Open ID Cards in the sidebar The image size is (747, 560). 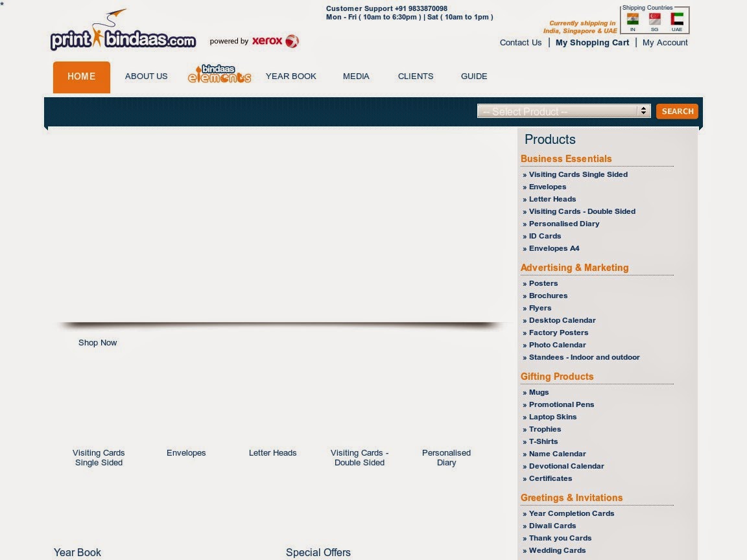coord(545,236)
